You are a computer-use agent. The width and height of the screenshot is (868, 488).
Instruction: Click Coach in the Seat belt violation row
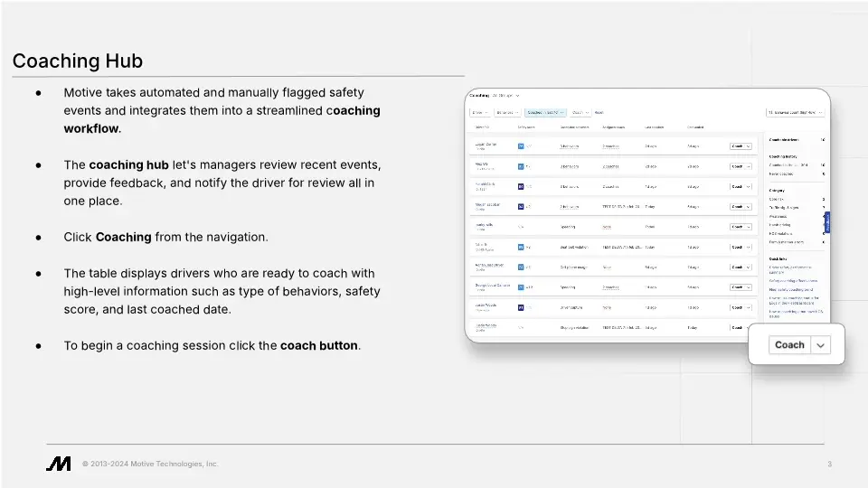(x=736, y=246)
